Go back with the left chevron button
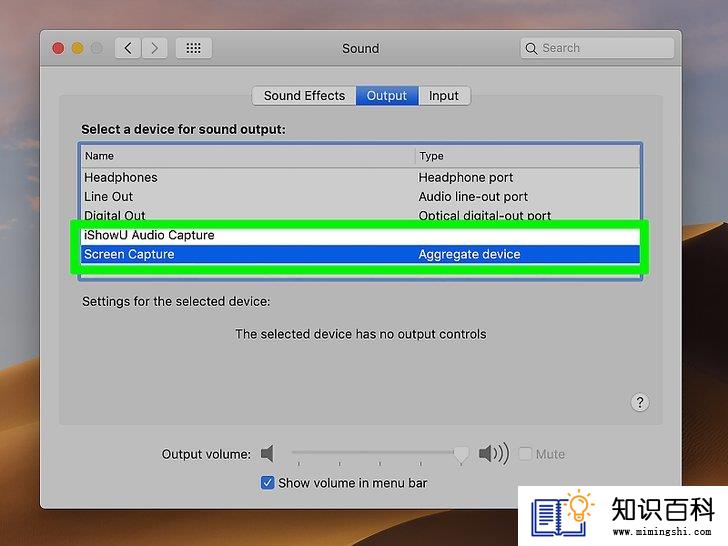 (128, 48)
